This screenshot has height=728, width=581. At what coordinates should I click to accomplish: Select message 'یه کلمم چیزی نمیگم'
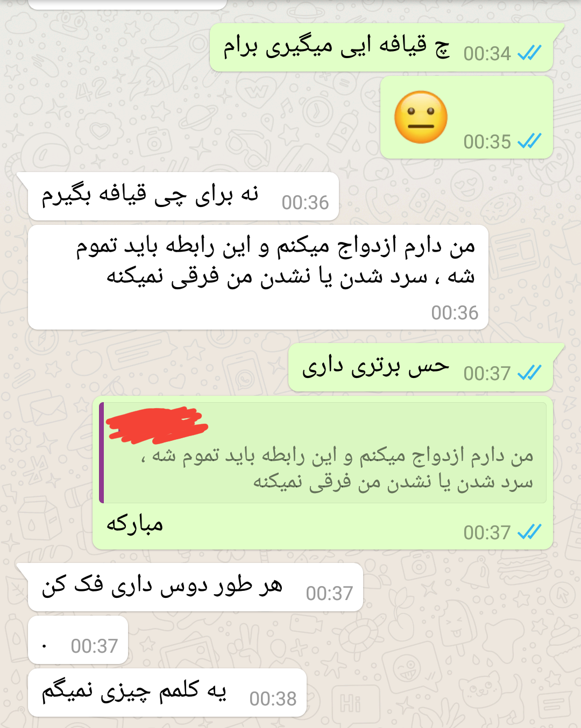[167, 693]
